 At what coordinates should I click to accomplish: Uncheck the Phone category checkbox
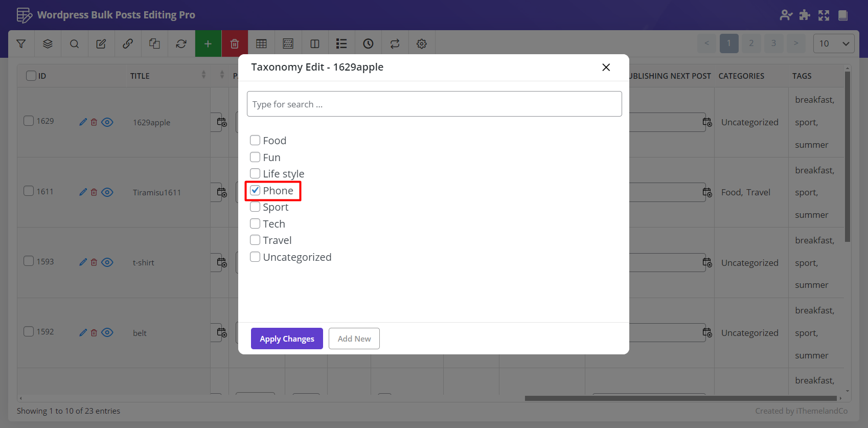tap(255, 191)
